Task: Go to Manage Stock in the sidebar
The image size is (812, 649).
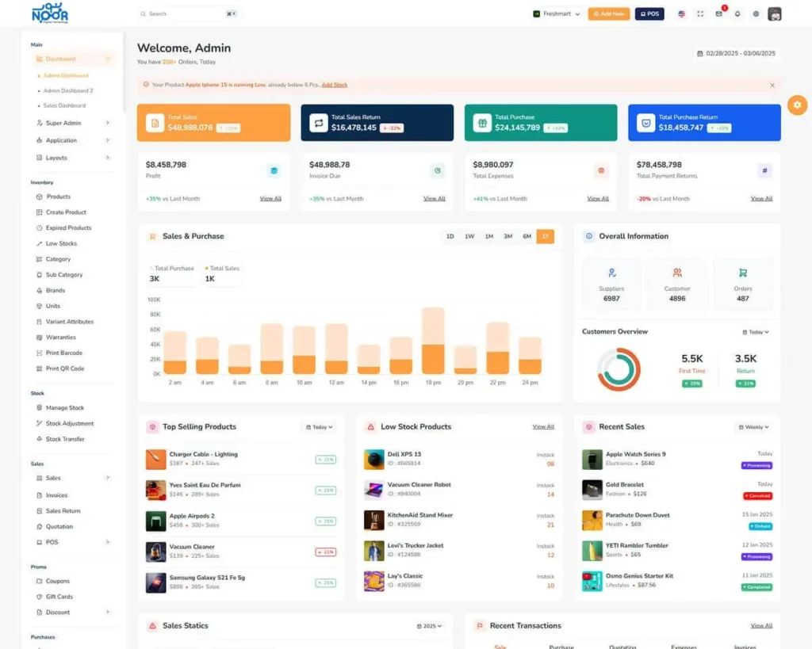Action: (x=64, y=408)
